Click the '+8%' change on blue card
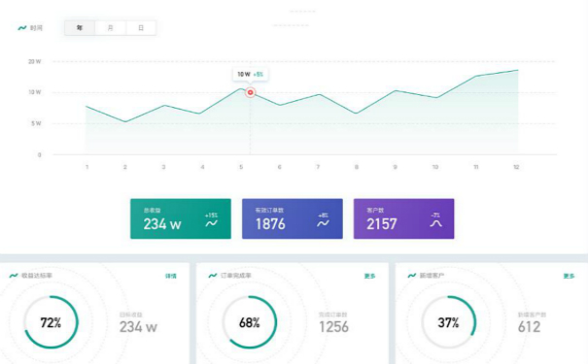The height and width of the screenshot is (364, 588). [x=323, y=215]
